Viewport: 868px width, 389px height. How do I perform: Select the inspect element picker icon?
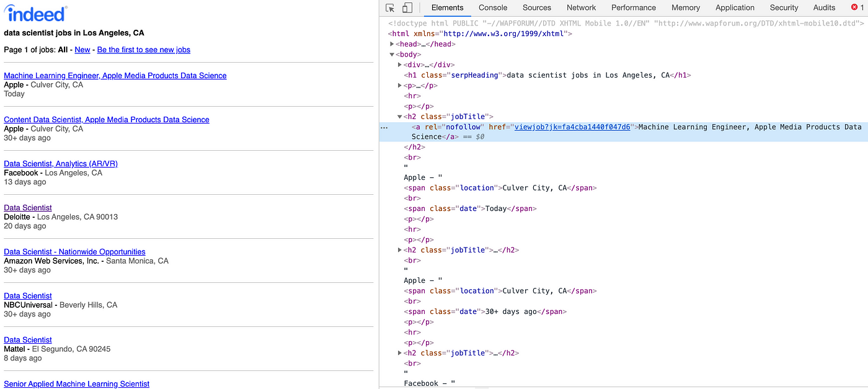[390, 8]
